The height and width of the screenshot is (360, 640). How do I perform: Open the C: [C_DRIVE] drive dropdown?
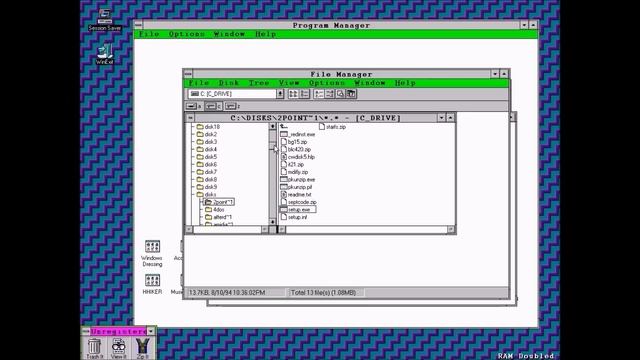280,94
